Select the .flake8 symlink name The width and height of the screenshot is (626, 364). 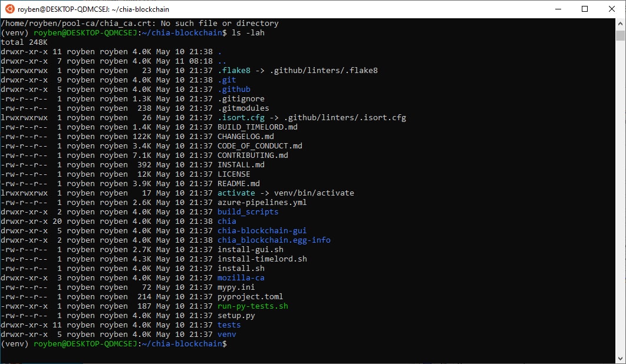point(234,70)
